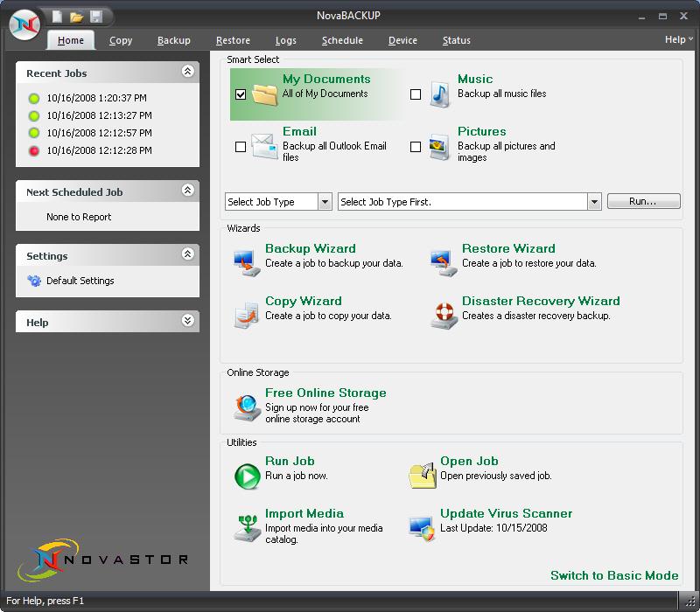Switch to the Copy tab
Screen dimensions: 700x612
(121, 40)
